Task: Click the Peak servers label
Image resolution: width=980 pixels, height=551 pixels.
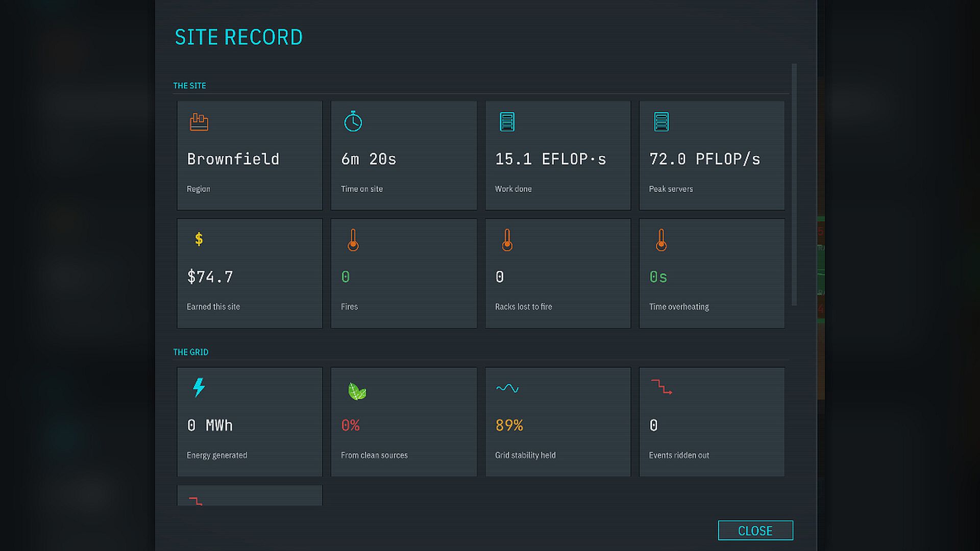Action: (x=671, y=189)
